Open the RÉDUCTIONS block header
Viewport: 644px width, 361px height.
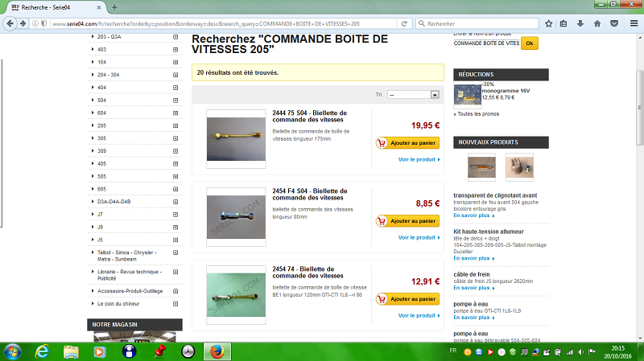point(501,75)
